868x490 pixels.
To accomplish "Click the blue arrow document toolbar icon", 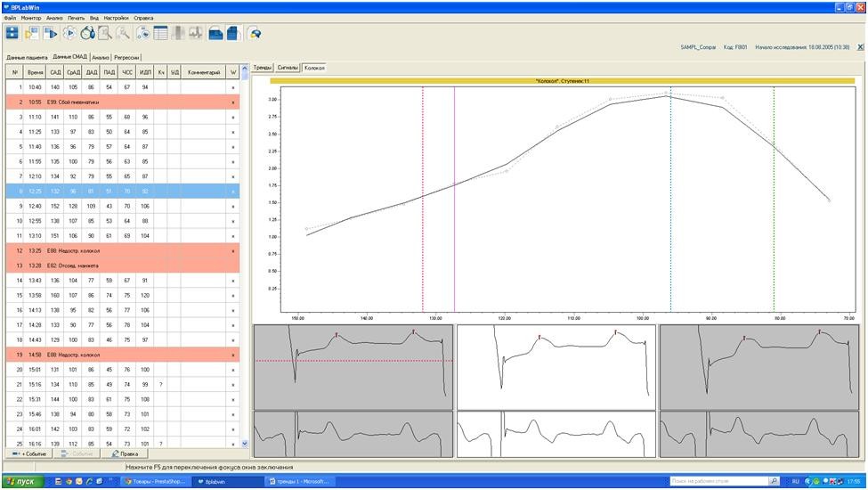I will click(x=51, y=33).
